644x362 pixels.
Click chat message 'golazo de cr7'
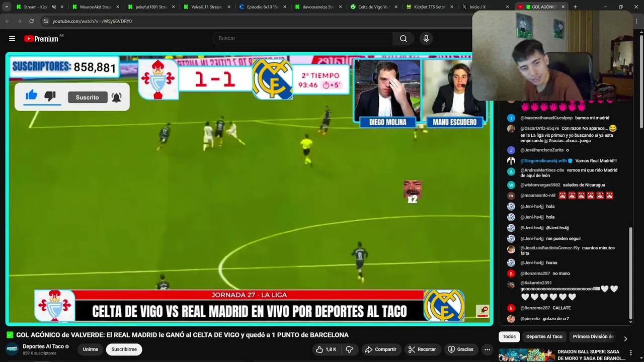pos(556,319)
